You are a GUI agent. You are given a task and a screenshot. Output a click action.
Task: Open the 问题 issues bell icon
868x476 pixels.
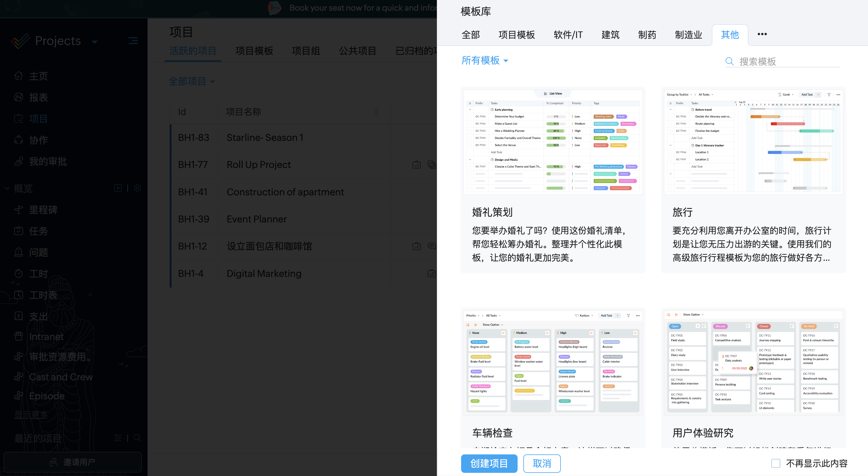(x=18, y=252)
